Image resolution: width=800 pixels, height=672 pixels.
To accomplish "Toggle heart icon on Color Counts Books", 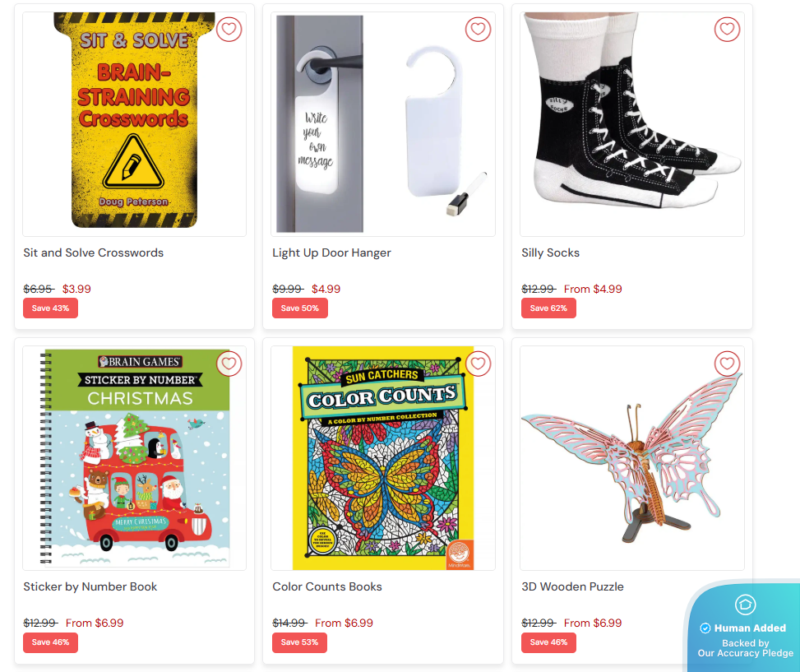I will pos(478,364).
